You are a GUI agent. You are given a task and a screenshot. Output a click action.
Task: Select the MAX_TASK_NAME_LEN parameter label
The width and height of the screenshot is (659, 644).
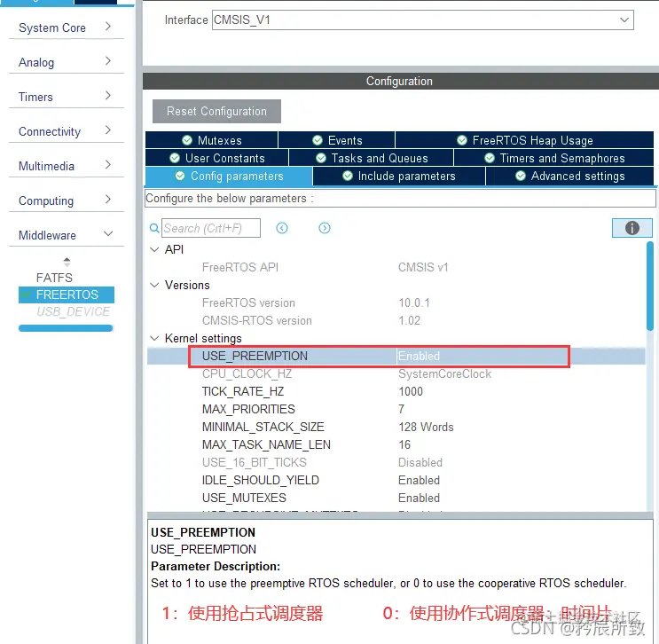pos(266,444)
